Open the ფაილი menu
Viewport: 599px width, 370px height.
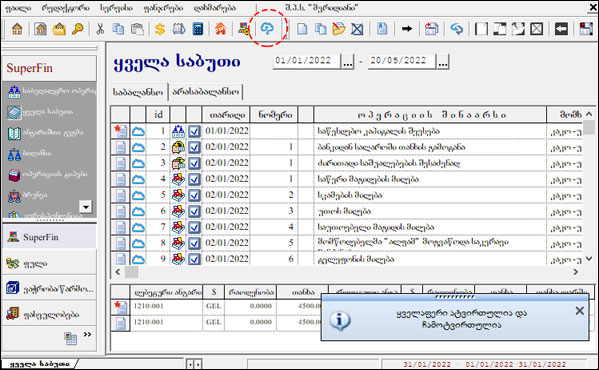pos(18,8)
